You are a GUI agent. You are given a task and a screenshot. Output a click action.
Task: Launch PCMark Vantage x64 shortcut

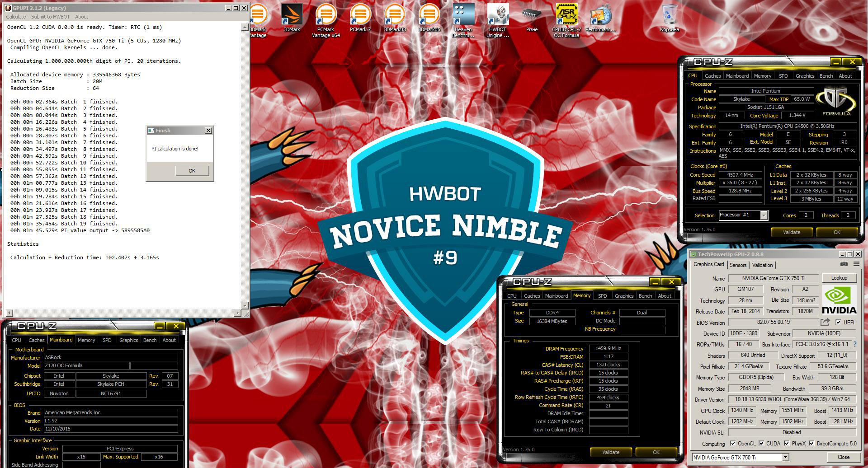click(325, 20)
